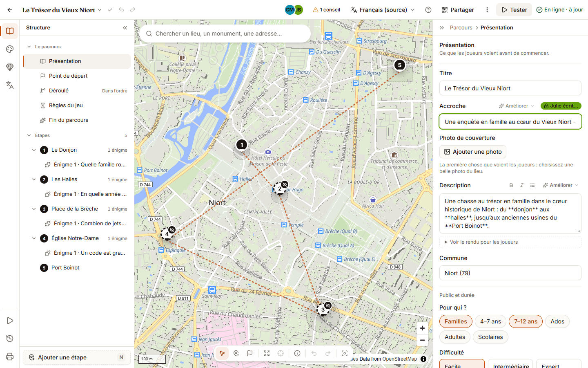The image size is (588, 368).
Task: Select the flag tool in map toolbar
Action: [x=250, y=353]
